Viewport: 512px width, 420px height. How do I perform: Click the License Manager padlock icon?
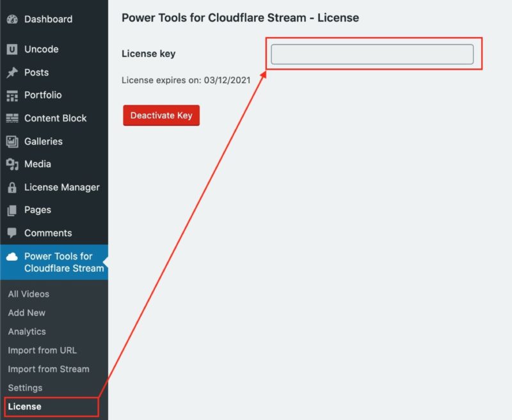(x=12, y=187)
